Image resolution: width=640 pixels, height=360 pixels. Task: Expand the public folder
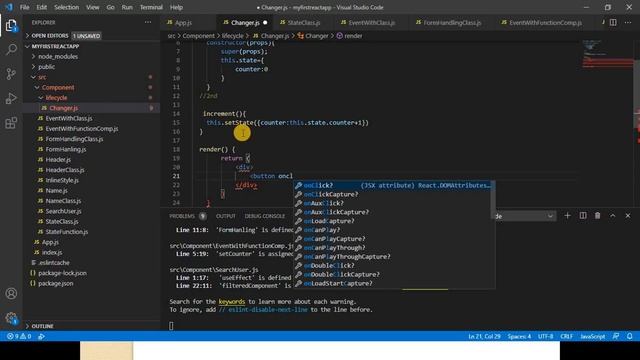point(46,67)
